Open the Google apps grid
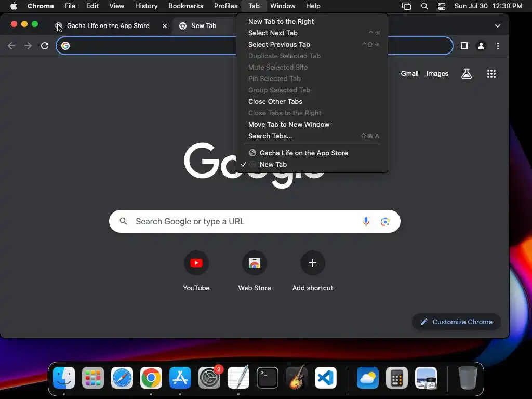Viewport: 532px width, 399px height. pyautogui.click(x=491, y=74)
